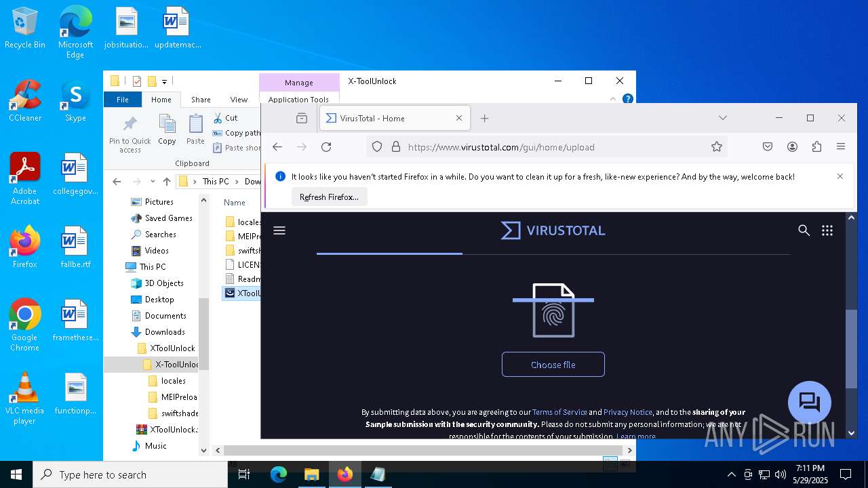Viewport: 868px width, 488px height.
Task: Open a new Firefox tab
Action: [x=484, y=118]
